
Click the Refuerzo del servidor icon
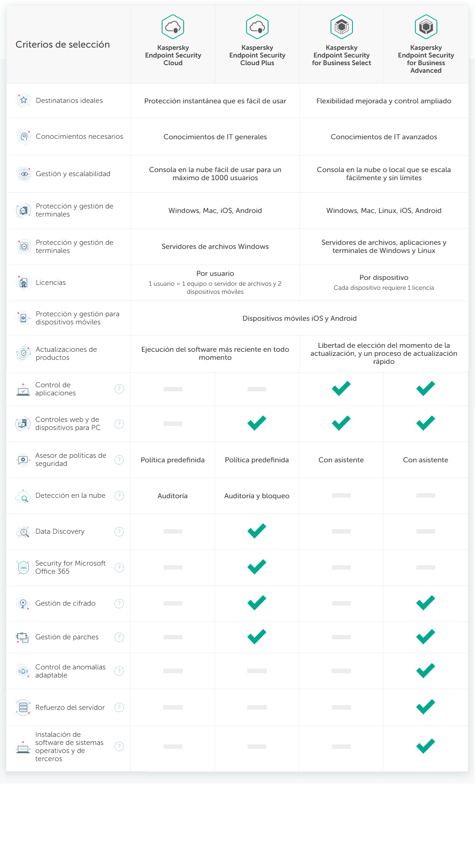pos(23,707)
